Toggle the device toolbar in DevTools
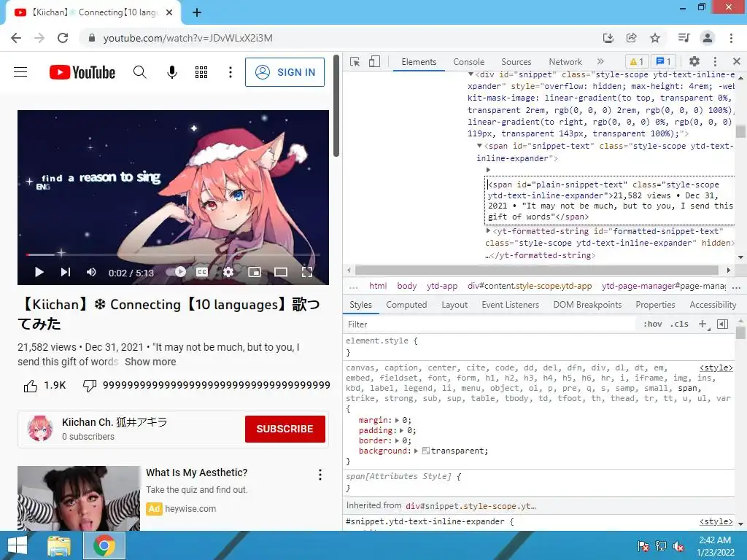Image resolution: width=747 pixels, height=560 pixels. (374, 61)
